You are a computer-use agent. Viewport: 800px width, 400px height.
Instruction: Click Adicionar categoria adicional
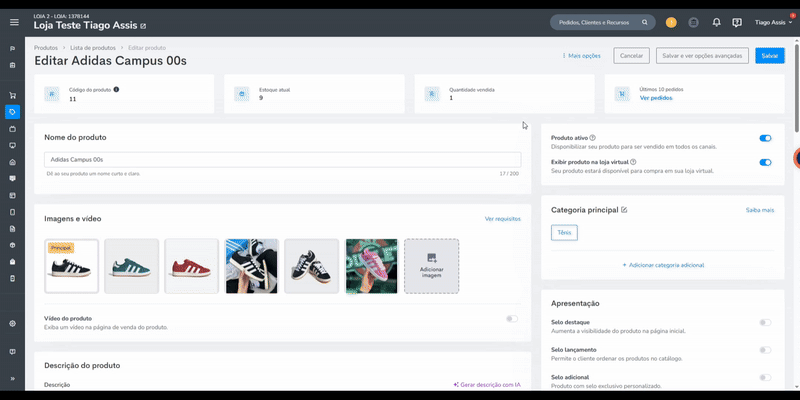(x=663, y=265)
